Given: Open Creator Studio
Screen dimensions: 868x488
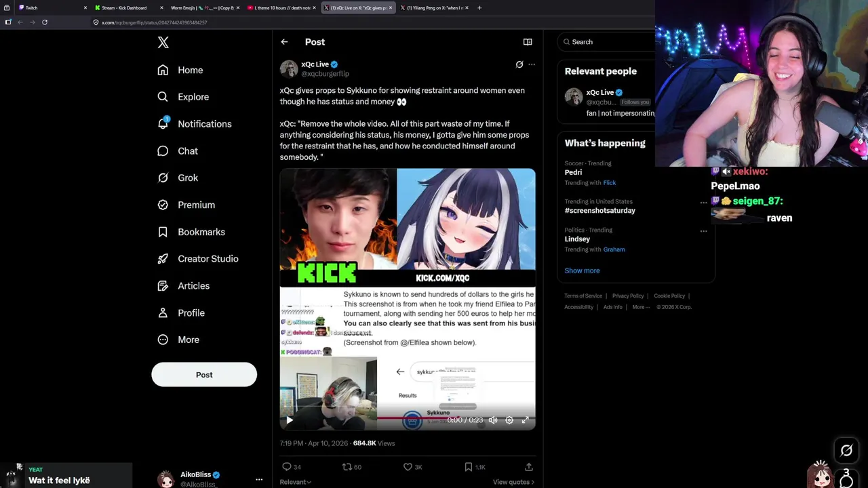Looking at the screenshot, I should 197,259.
